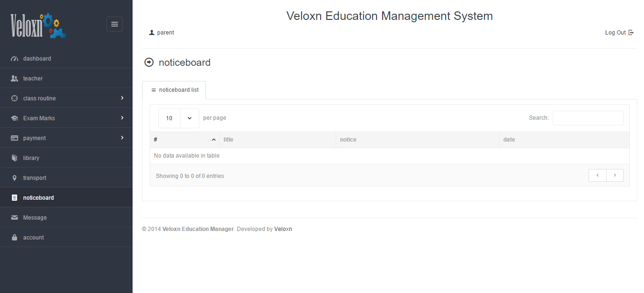
Task: Click the Log Out link
Action: tap(619, 33)
